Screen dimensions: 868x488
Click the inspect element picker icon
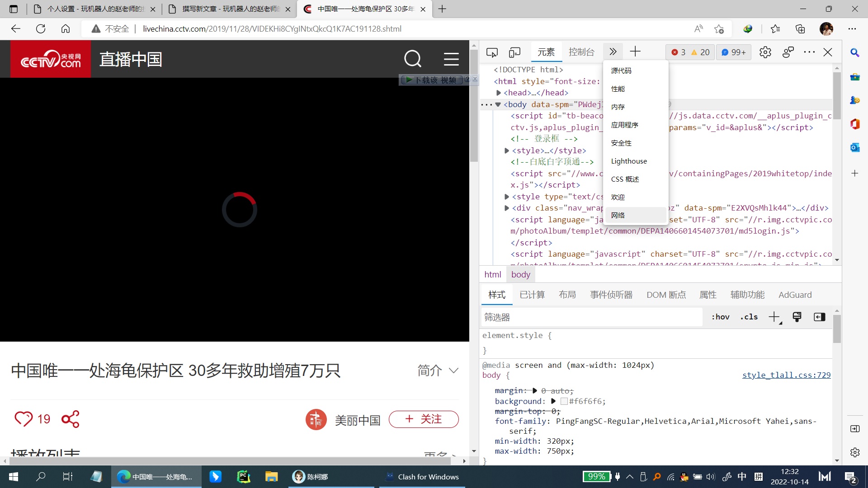[492, 52]
